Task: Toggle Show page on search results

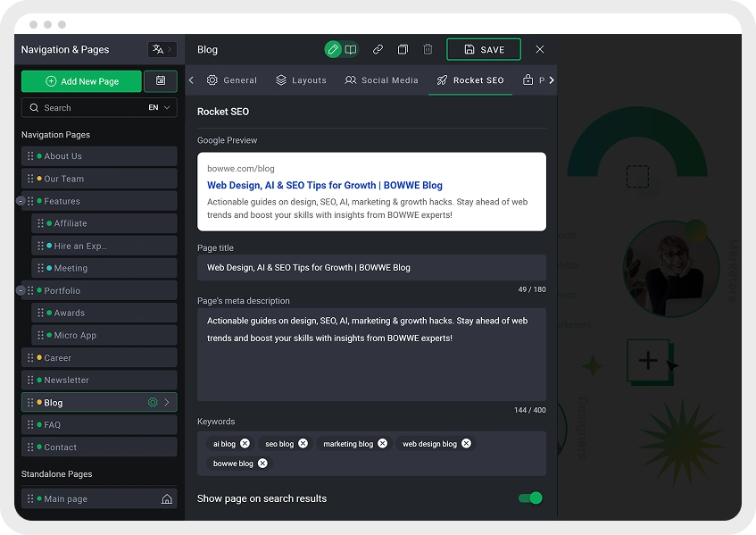Action: coord(530,497)
